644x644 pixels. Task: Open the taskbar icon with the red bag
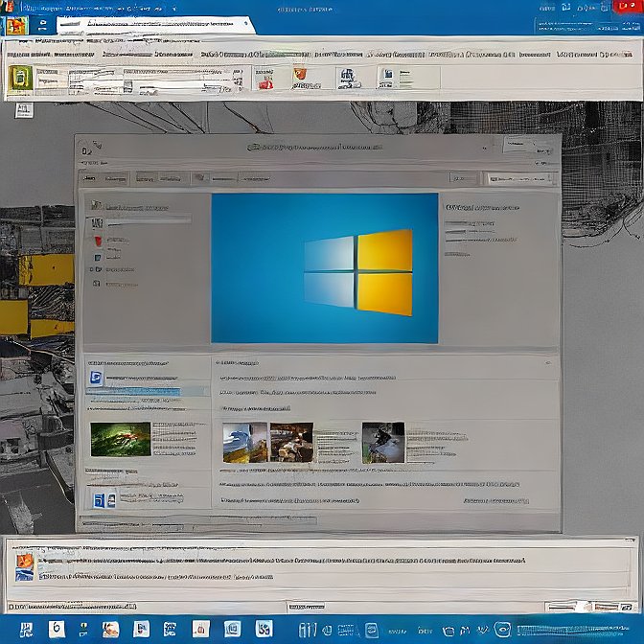201,629
